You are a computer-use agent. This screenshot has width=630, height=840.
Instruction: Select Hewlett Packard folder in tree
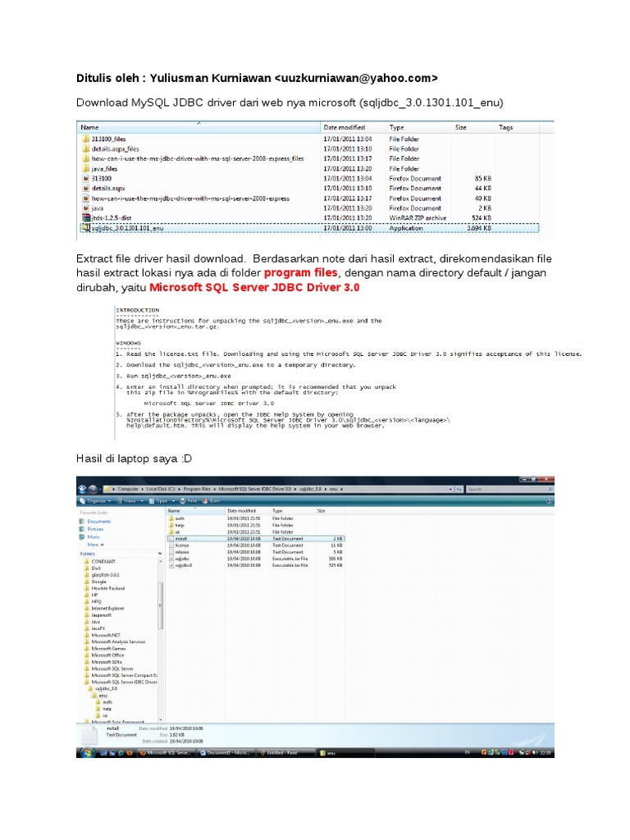pos(104,588)
